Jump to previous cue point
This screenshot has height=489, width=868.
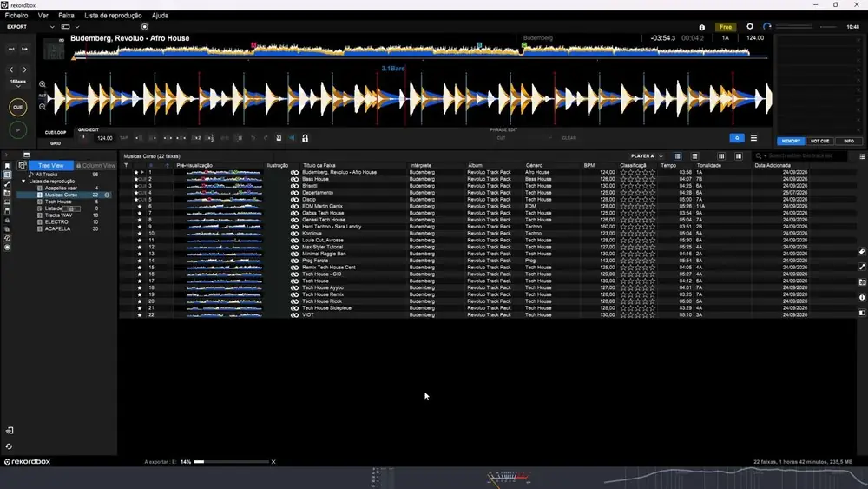click(x=11, y=49)
